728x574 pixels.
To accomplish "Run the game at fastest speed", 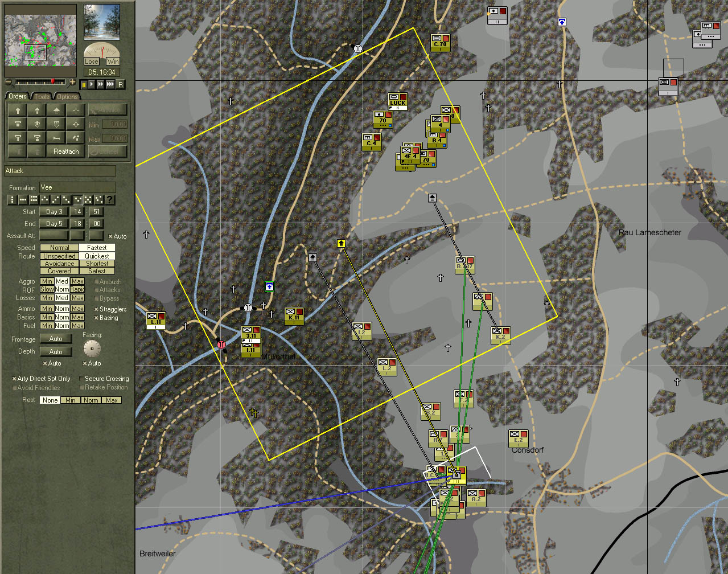I will (x=110, y=84).
